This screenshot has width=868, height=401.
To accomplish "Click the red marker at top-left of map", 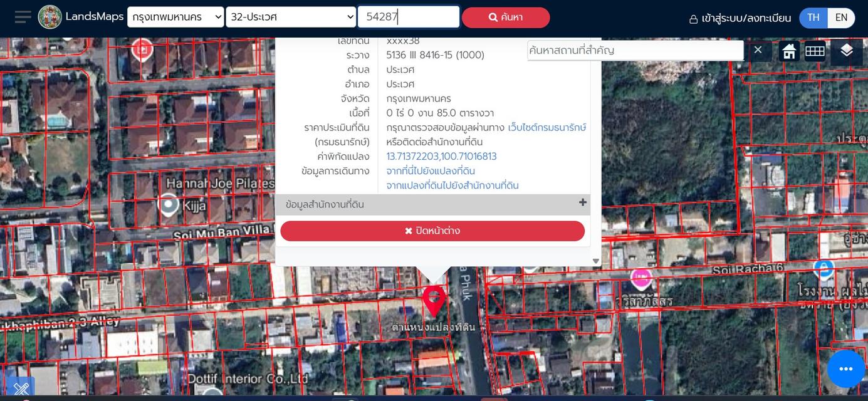I will tap(142, 48).
